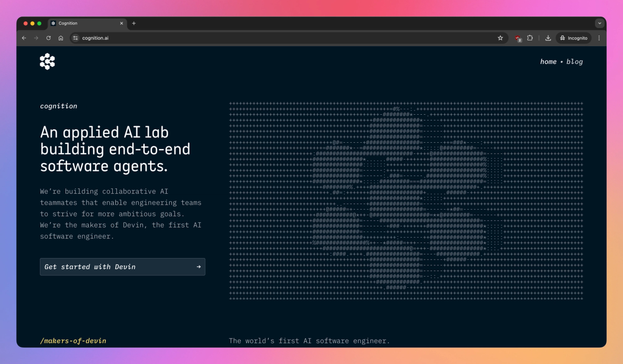Click the /makers-of-devin heading
Image resolution: width=623 pixels, height=364 pixels.
[x=73, y=341]
